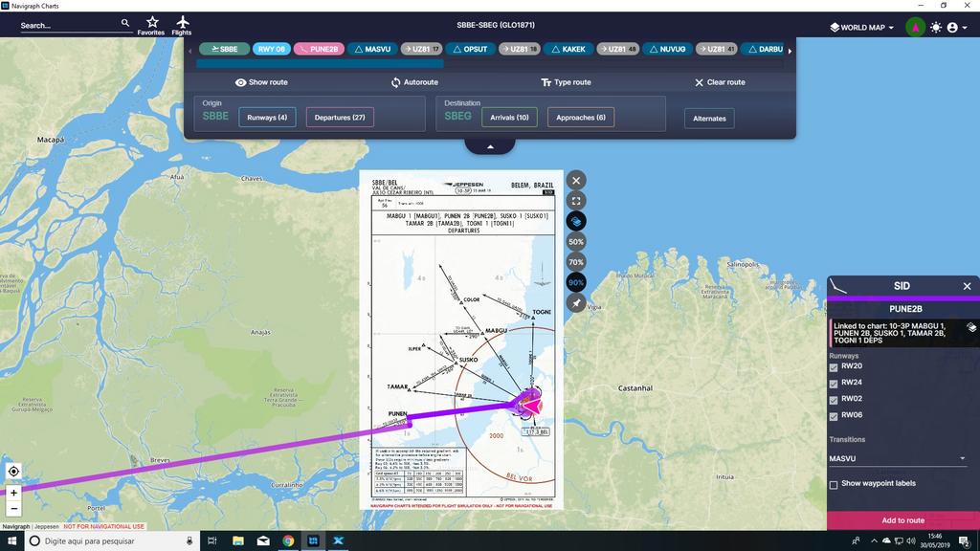Collapse the route panel
980x551 pixels.
(x=490, y=146)
